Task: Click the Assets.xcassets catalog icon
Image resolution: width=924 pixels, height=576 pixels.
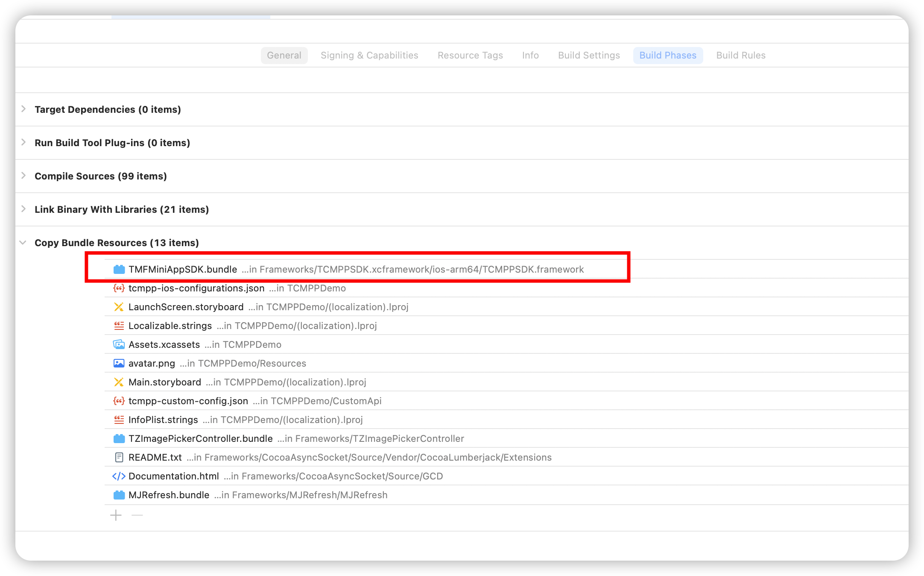Action: (119, 345)
